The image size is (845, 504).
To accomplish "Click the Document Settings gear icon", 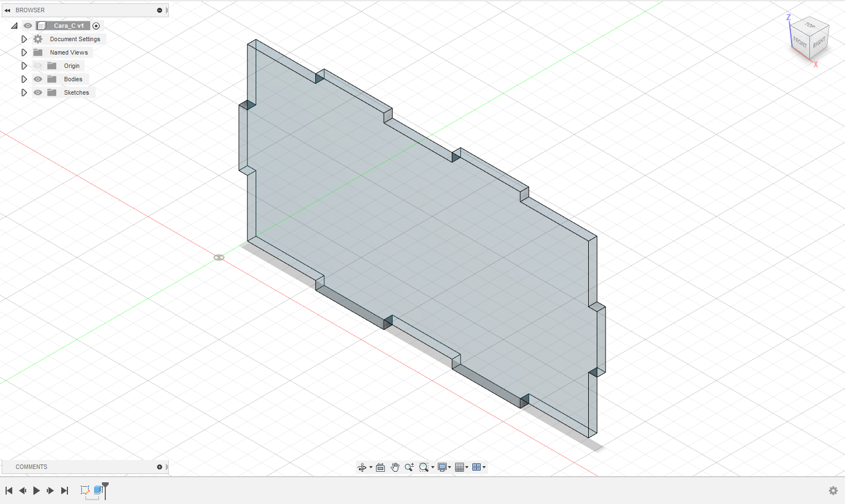I will [x=38, y=39].
